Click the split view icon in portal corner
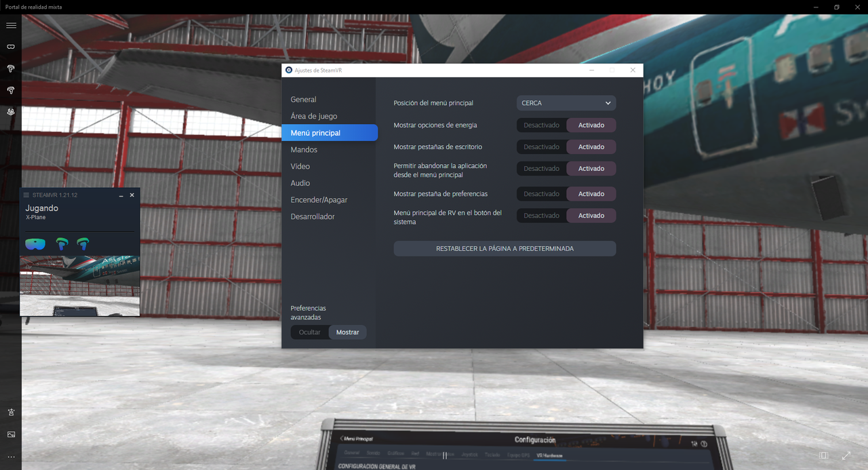 click(x=823, y=456)
